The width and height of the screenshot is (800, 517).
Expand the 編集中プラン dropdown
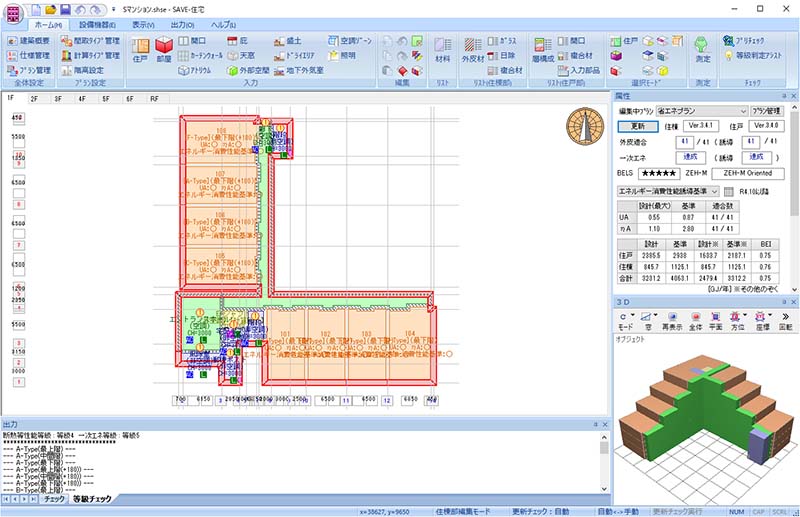pos(743,111)
